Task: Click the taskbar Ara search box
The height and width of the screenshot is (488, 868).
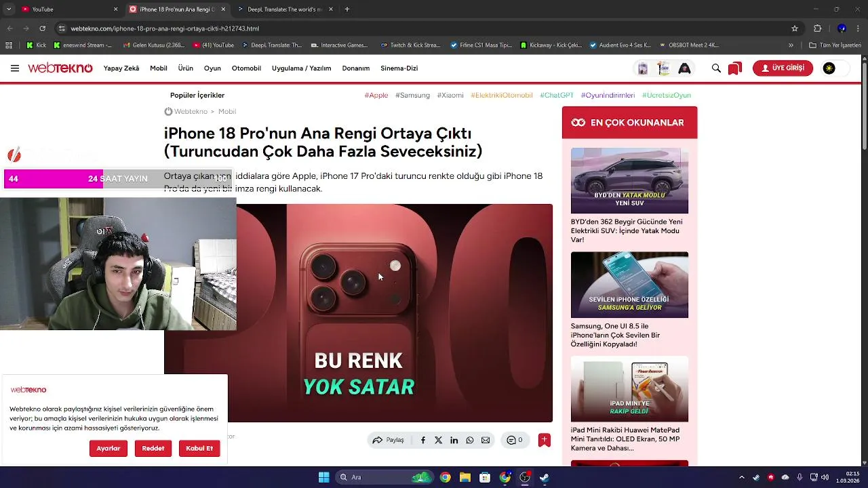Action: click(385, 477)
